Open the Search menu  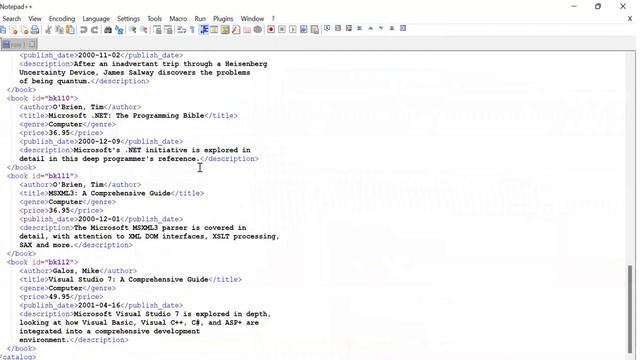[x=11, y=19]
